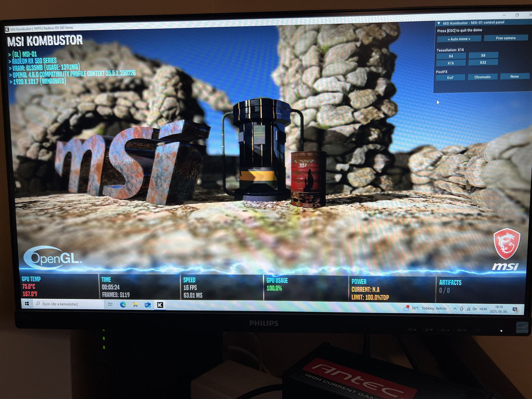The image size is (532, 399).
Task: Click the 'RADEON RX 580 SERIES' info line
Action: coord(34,61)
